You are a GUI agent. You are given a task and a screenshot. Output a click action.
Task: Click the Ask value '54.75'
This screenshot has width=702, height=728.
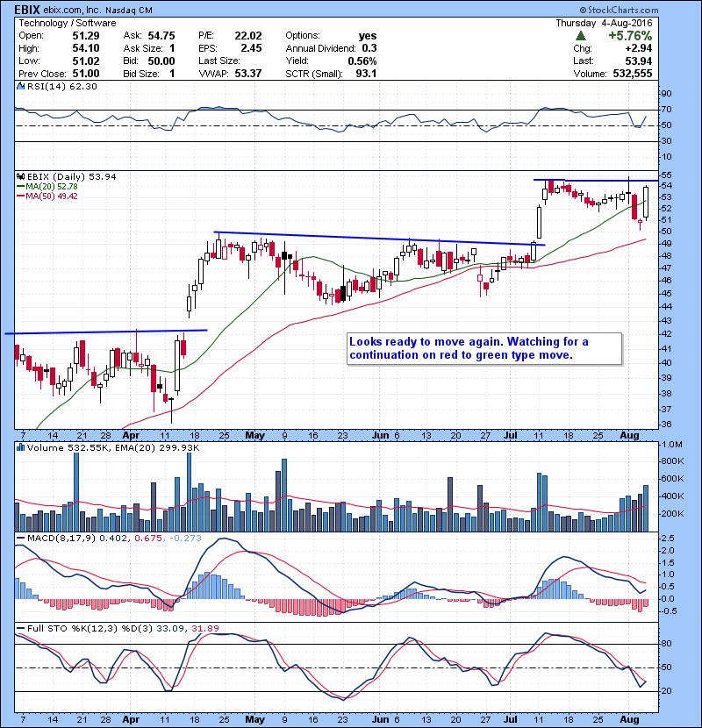coord(161,36)
